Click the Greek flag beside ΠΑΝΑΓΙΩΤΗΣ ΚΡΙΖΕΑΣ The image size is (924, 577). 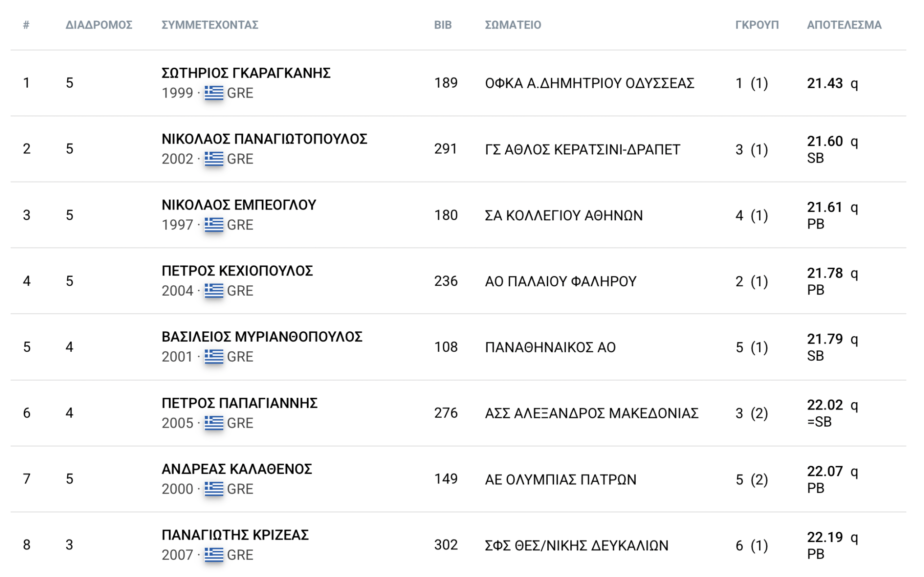click(x=214, y=554)
